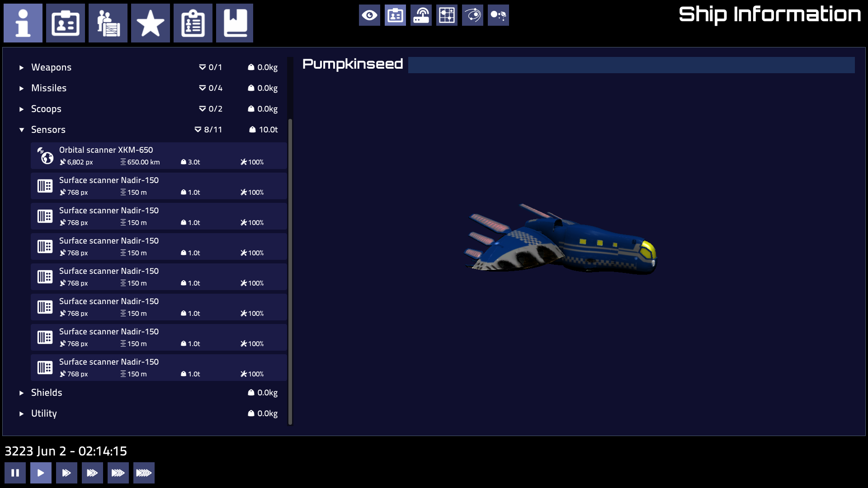The image size is (868, 488).
Task: Open the Ship Information info tab
Action: point(23,23)
